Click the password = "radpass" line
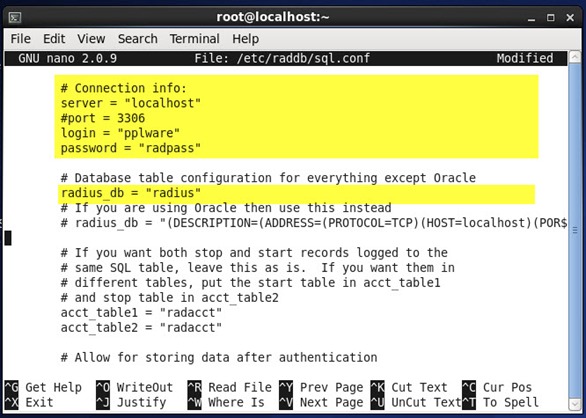 point(131,148)
